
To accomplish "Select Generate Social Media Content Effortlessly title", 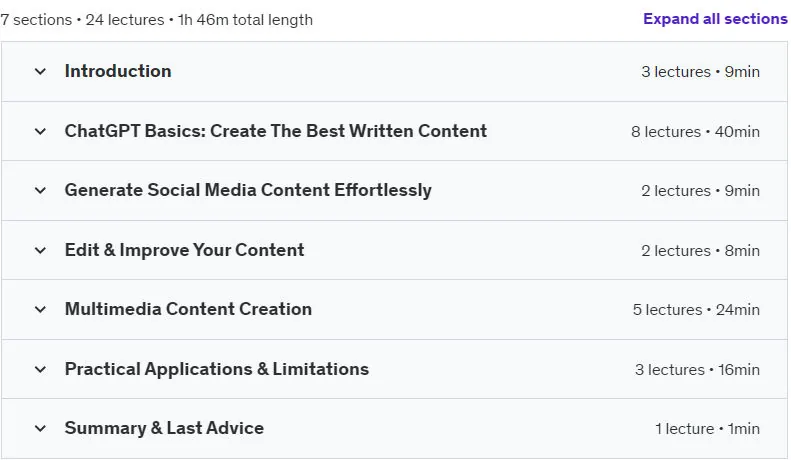I will pyautogui.click(x=248, y=190).
